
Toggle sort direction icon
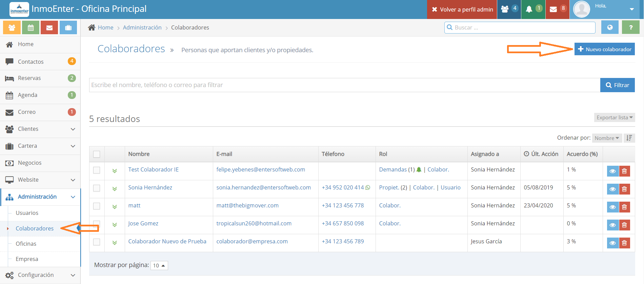(629, 138)
